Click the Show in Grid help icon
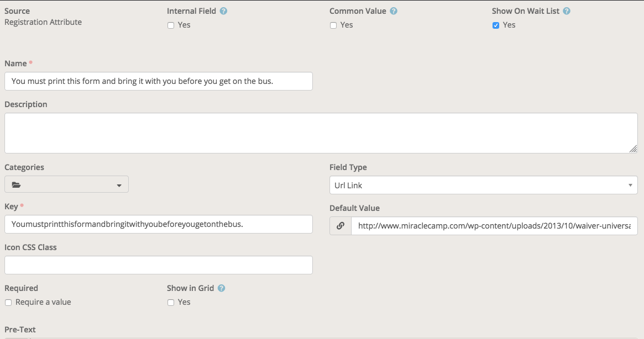Screen dimensions: 644x339 [x=221, y=288]
